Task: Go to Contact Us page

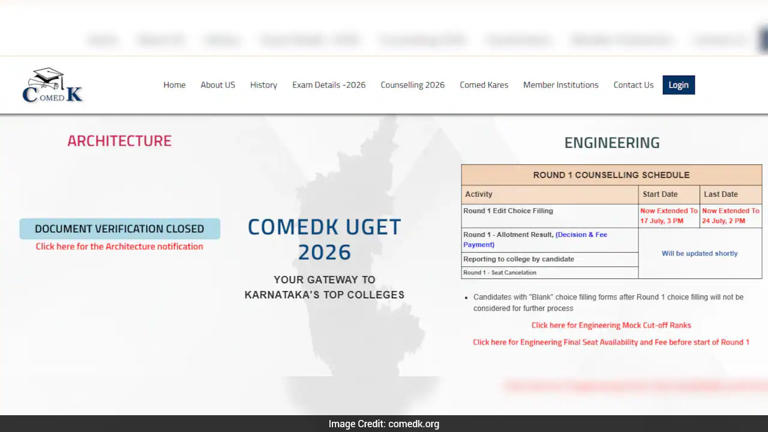Action: pos(633,85)
